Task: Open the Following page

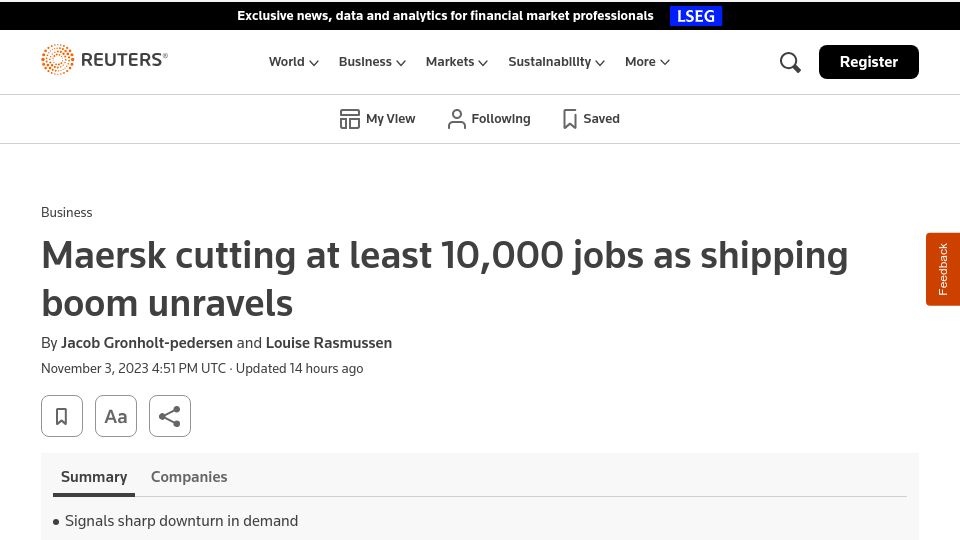Action: click(x=489, y=119)
